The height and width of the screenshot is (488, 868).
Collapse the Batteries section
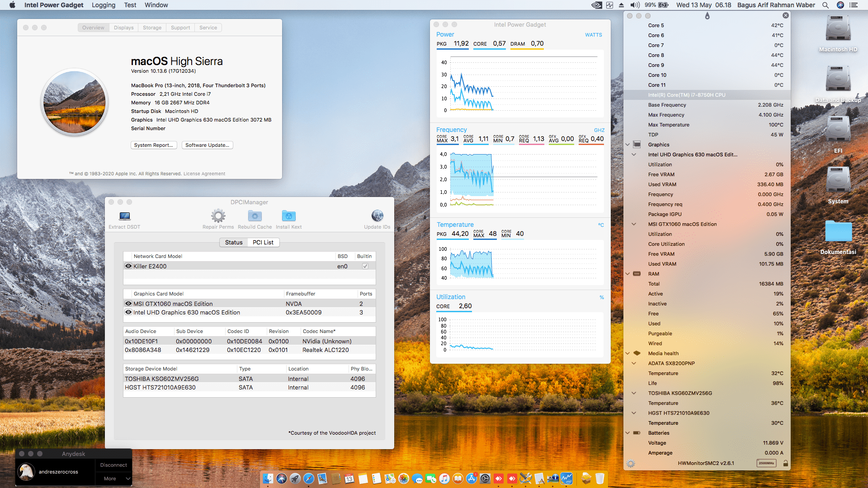click(627, 433)
